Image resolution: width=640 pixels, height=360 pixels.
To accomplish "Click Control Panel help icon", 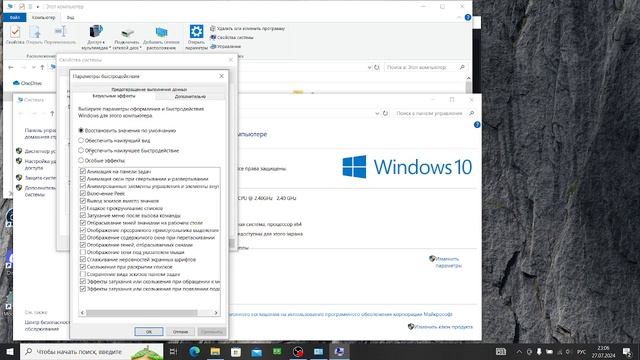I will 477,125.
